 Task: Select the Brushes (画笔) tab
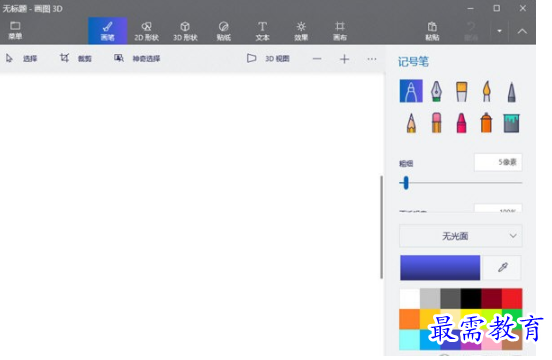point(107,31)
